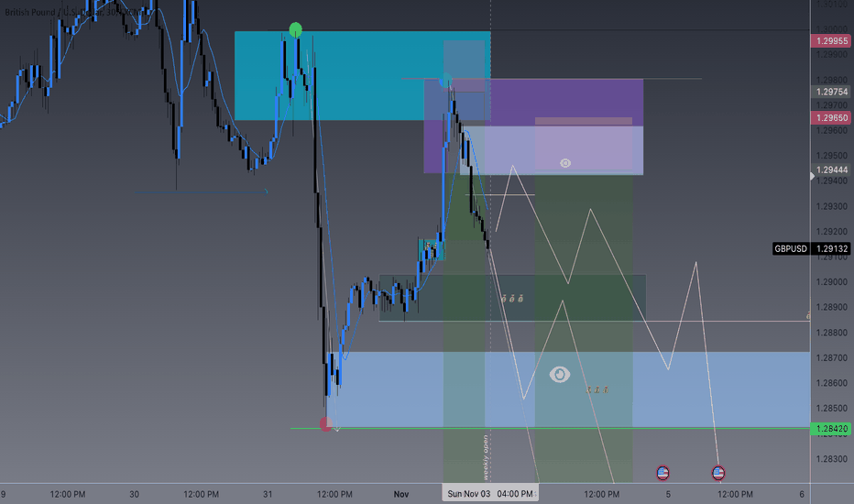854x504 pixels.
Task: Click the eye icon inside the purple zone
Action: (565, 163)
